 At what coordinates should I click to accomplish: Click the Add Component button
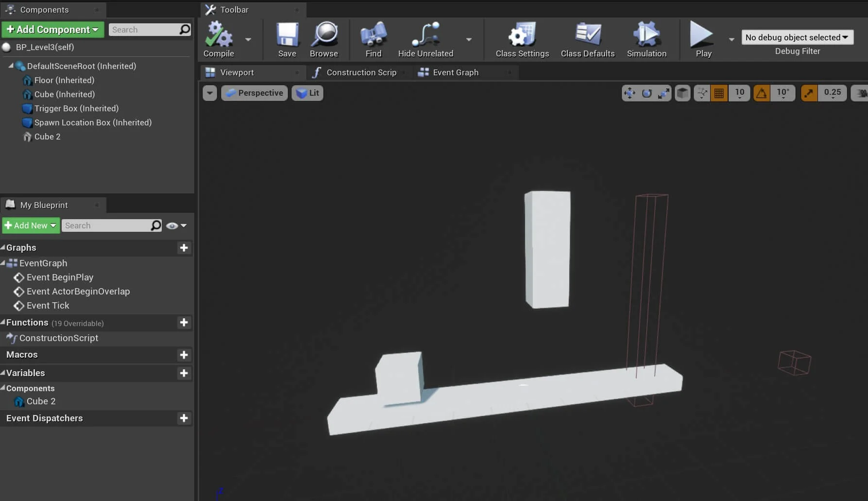tap(52, 30)
